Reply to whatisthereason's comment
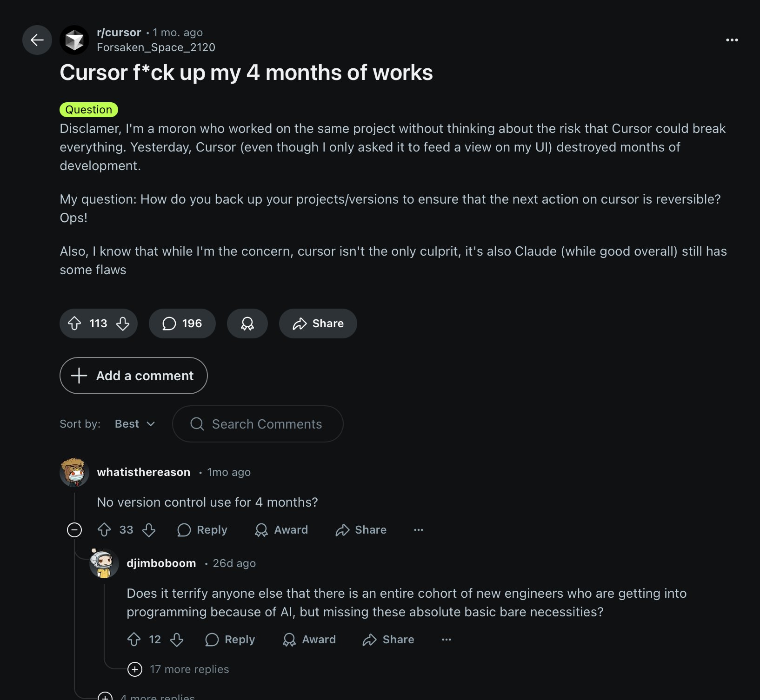Image resolution: width=760 pixels, height=700 pixels. (202, 530)
